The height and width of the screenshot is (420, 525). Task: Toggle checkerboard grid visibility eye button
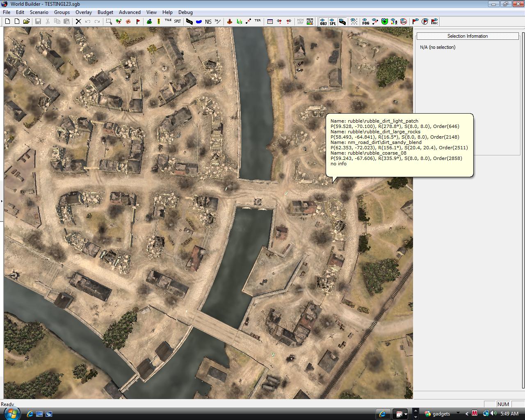(354, 21)
